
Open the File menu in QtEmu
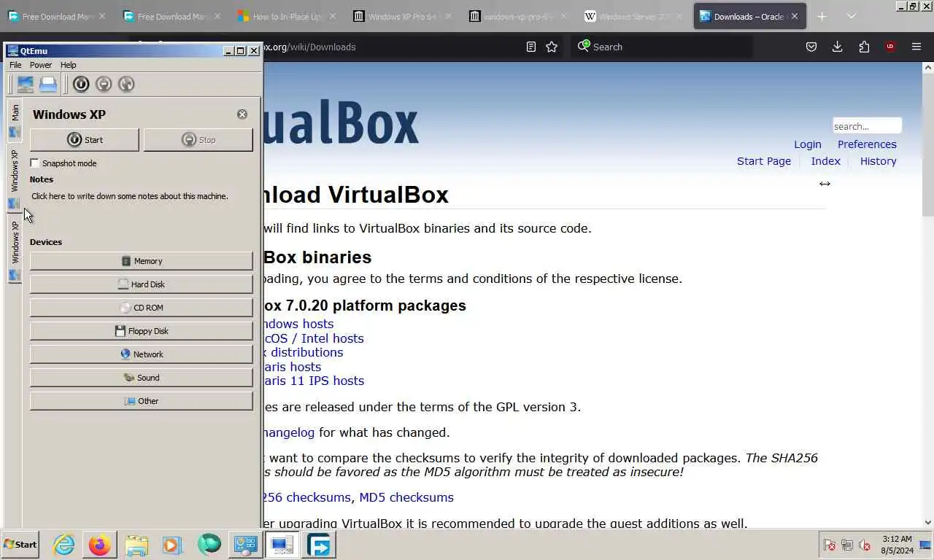pyautogui.click(x=15, y=65)
